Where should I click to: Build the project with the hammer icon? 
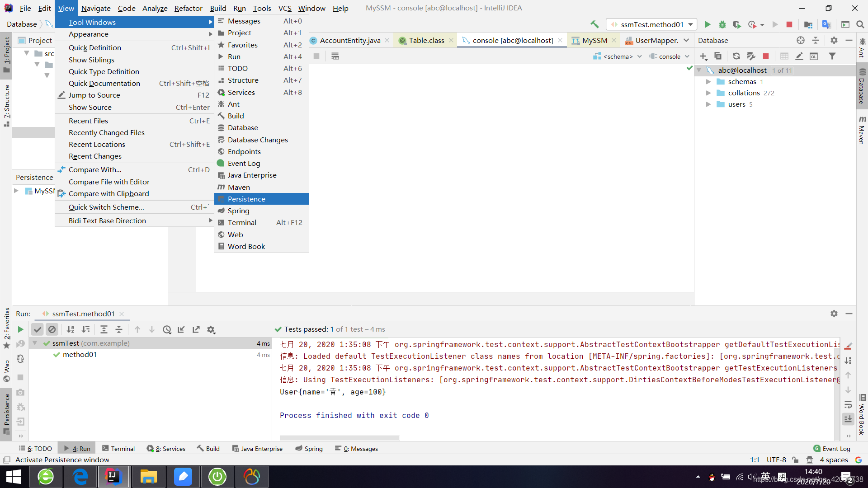pyautogui.click(x=594, y=24)
